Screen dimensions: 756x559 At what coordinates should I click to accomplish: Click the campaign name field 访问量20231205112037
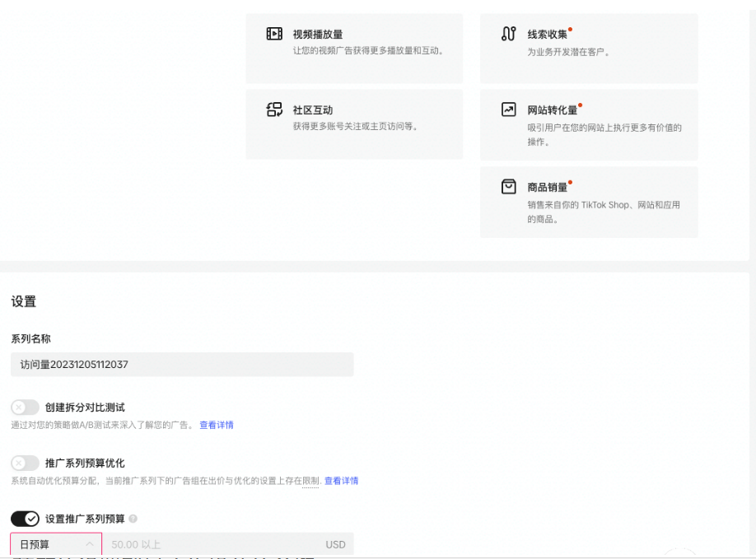pos(182,365)
